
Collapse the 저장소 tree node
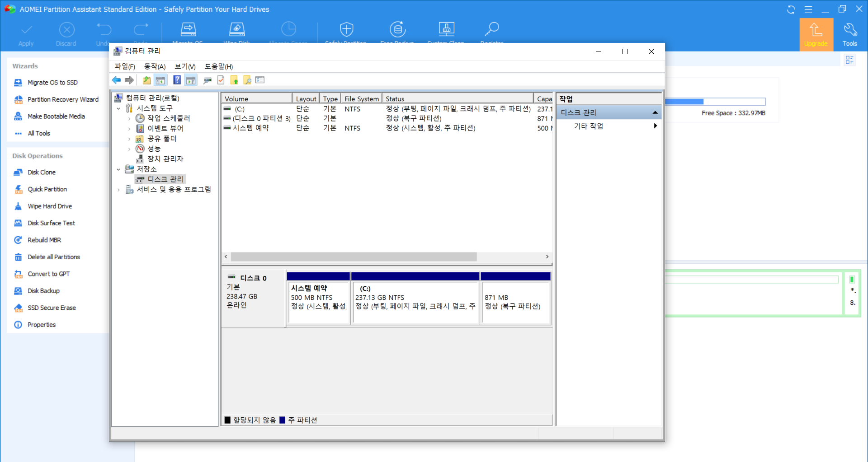(118, 169)
